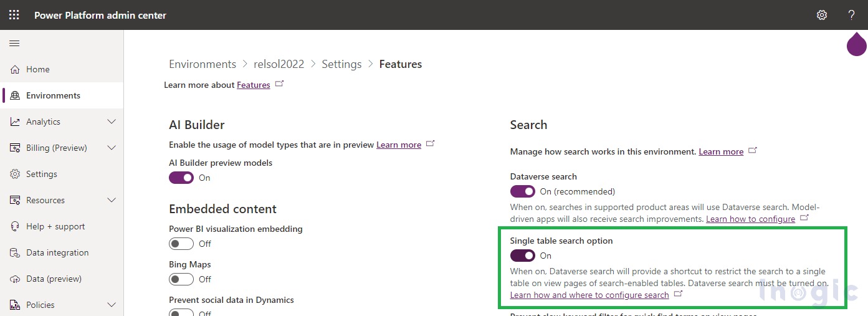Turn off Single table search option toggle

point(523,256)
